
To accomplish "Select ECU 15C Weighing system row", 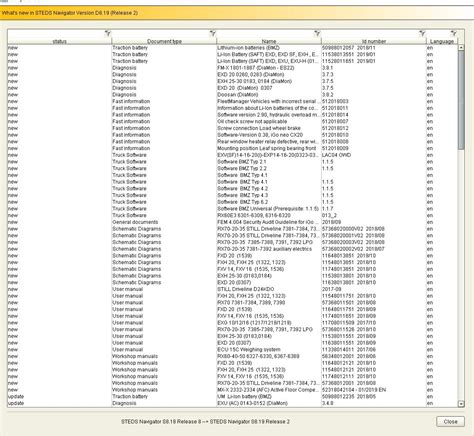I will coord(233,349).
